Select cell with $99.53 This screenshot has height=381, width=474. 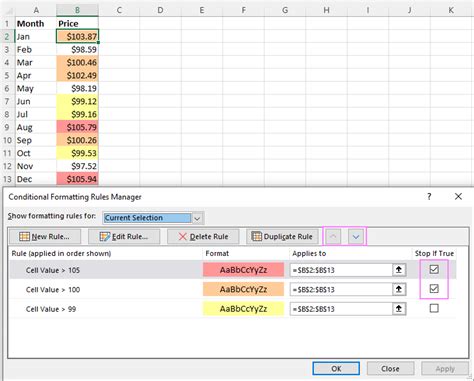77,153
